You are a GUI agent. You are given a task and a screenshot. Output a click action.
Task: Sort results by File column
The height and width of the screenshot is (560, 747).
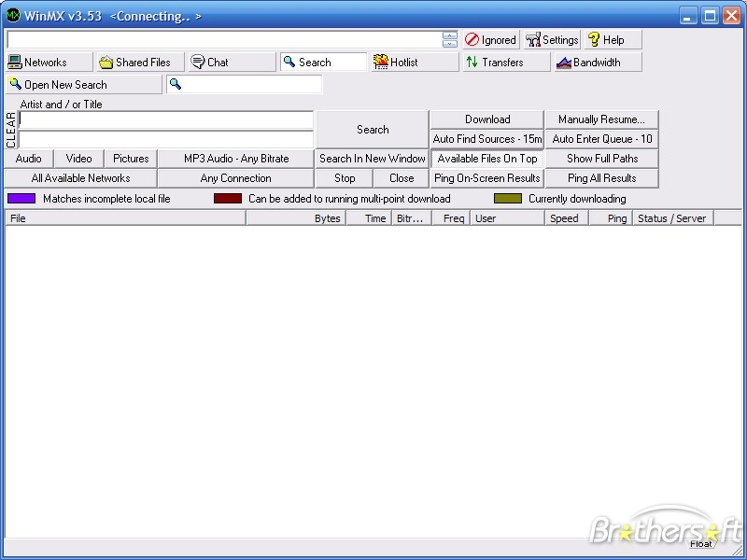point(125,218)
